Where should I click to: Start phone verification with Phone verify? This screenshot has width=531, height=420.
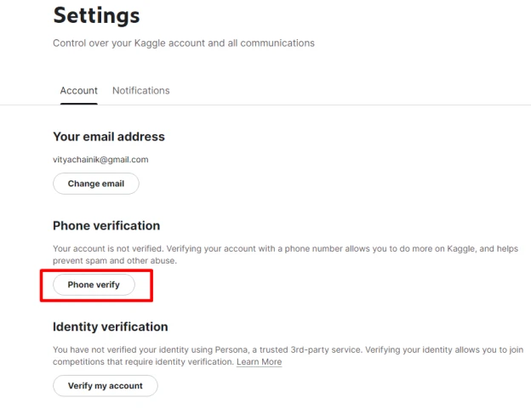tap(94, 285)
